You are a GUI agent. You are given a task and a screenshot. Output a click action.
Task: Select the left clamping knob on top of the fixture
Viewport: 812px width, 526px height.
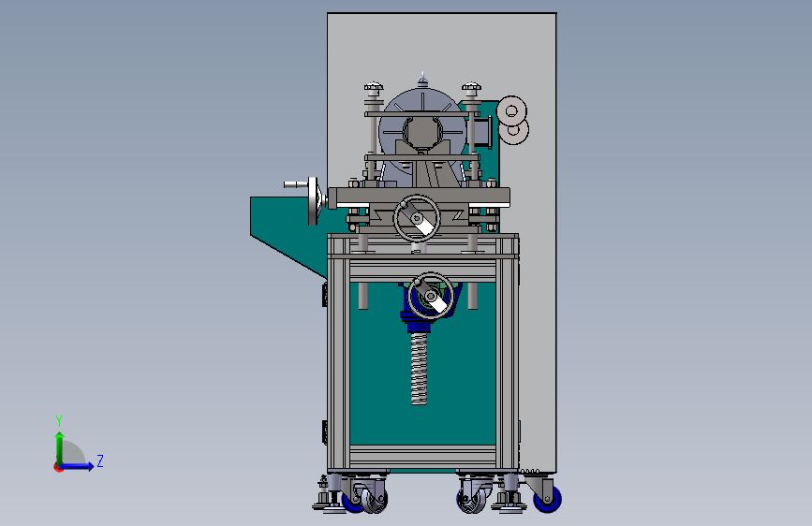[374, 87]
